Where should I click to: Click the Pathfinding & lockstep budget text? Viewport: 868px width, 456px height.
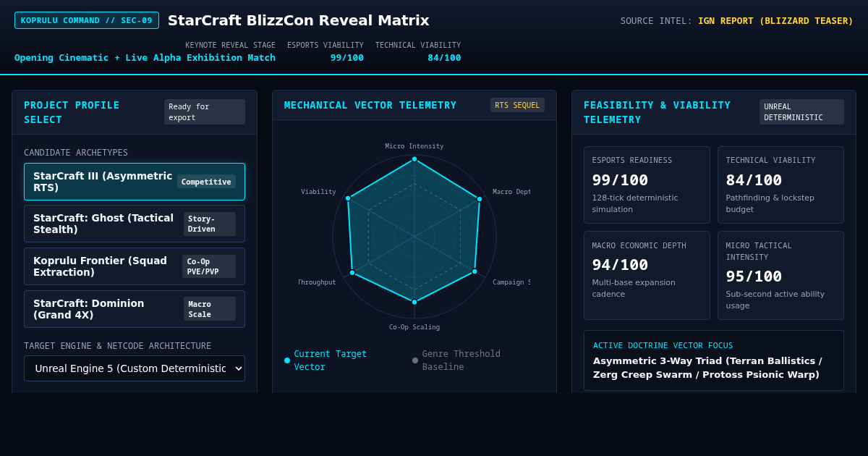point(770,203)
